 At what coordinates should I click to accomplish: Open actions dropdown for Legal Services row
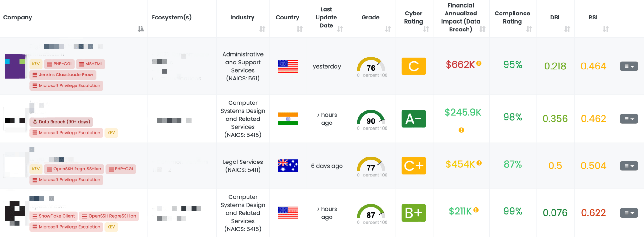point(629,166)
